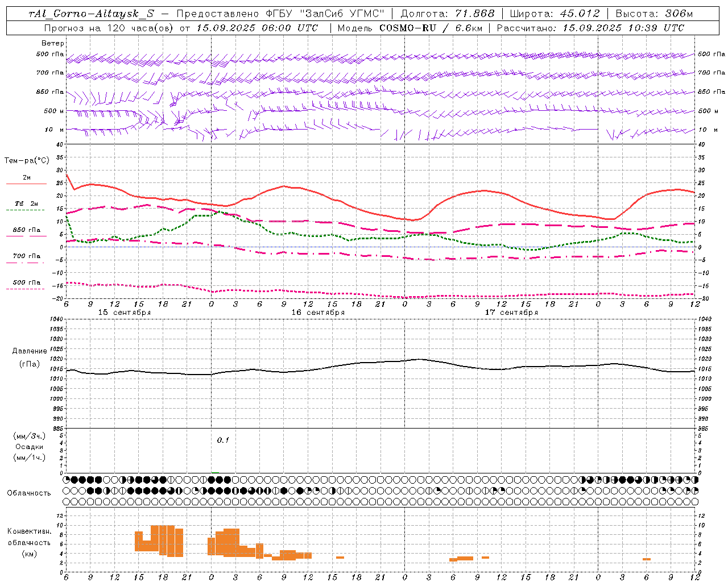Screen dimensions: 728x582
Task: Click the ФГБУ "ЗапСиб УГМС" provider text
Action: pos(325,14)
